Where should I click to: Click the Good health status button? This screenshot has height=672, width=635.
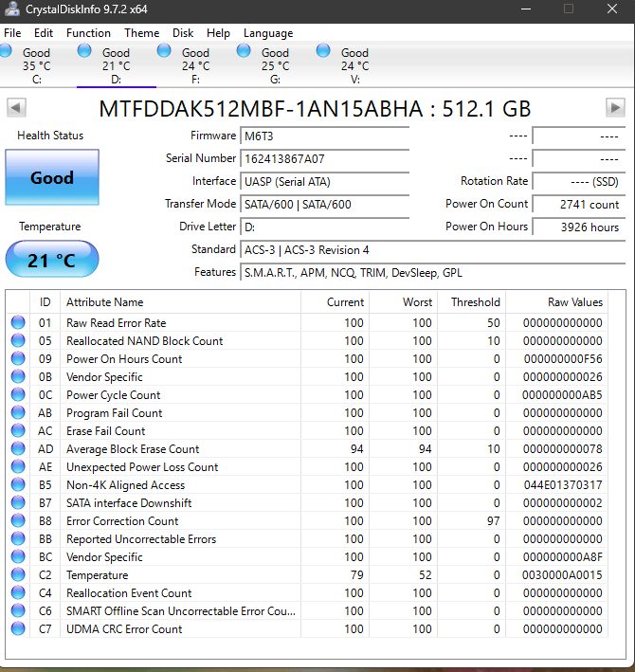tap(52, 177)
